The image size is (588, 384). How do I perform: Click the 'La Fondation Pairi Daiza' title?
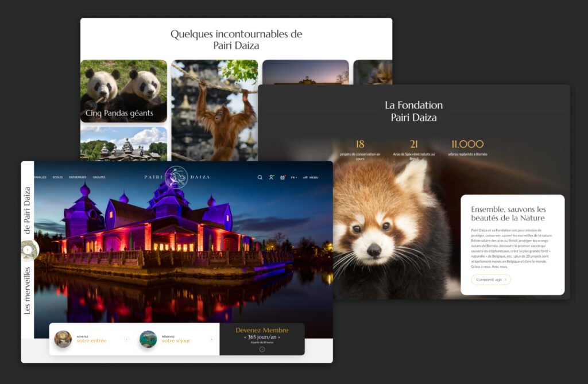pos(413,111)
